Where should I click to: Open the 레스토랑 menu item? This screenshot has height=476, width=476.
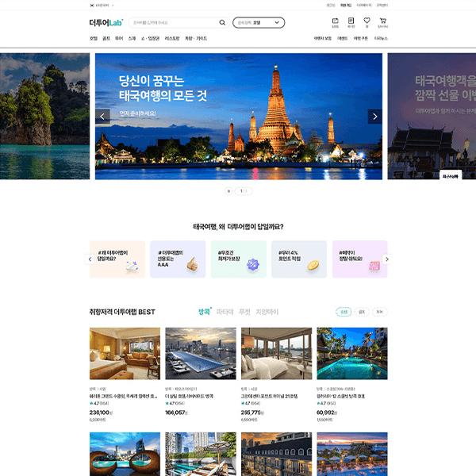[x=172, y=38]
